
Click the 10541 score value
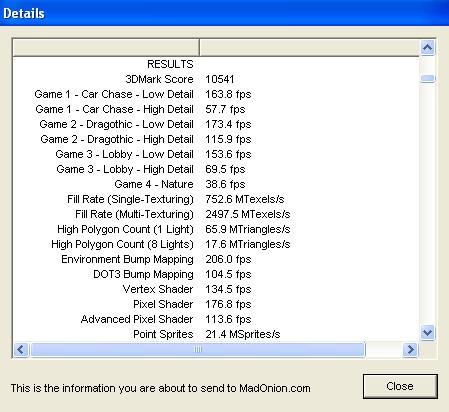coord(220,79)
